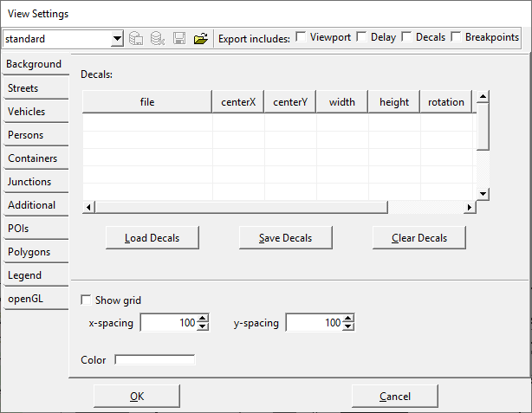The height and width of the screenshot is (413, 532).
Task: Decrease y-spacing with the down arrow
Action: coord(348,327)
